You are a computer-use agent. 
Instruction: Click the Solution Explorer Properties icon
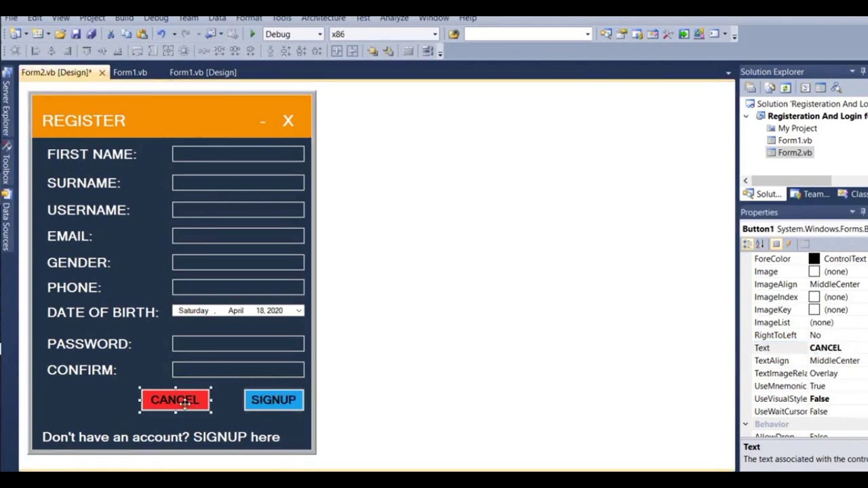(750, 87)
